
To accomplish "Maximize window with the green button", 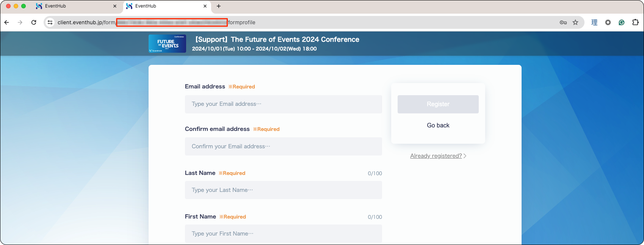I will [x=24, y=6].
